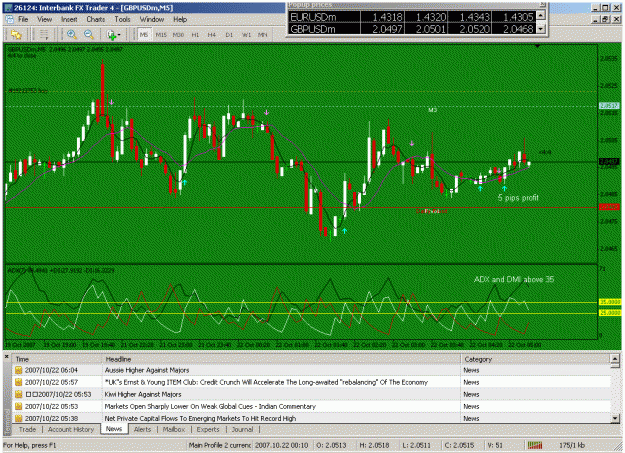Click 'Main Profile 2 currenc' in status bar
This screenshot has height=453, width=625.
(x=220, y=445)
